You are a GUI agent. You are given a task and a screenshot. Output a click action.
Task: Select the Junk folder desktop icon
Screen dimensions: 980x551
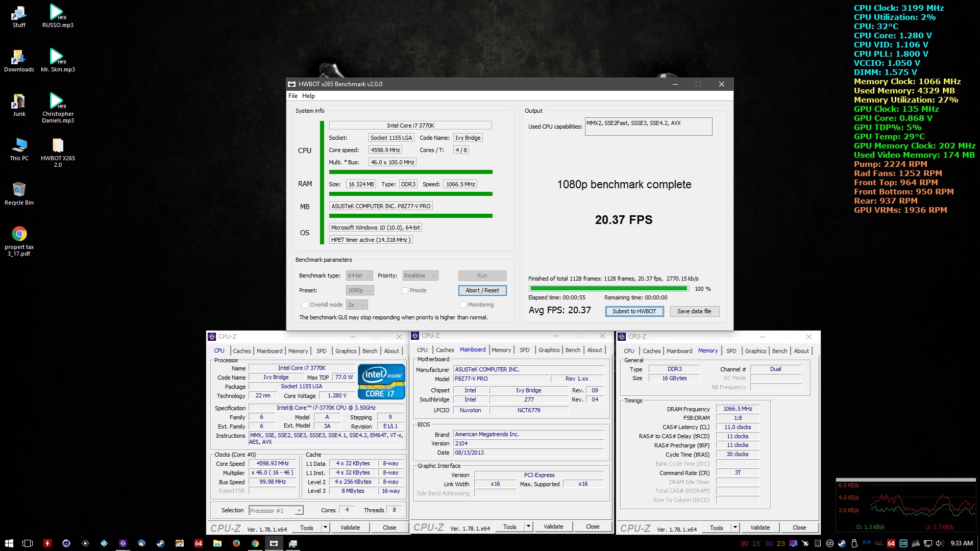click(x=19, y=105)
